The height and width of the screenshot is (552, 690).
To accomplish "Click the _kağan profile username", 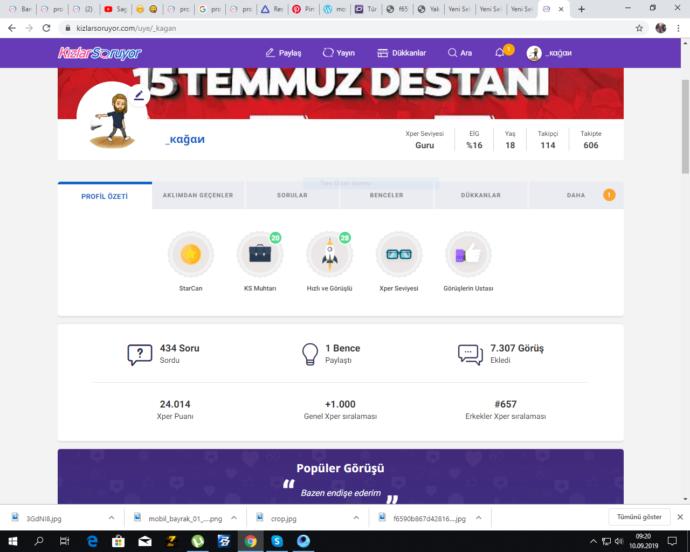I will click(x=185, y=139).
